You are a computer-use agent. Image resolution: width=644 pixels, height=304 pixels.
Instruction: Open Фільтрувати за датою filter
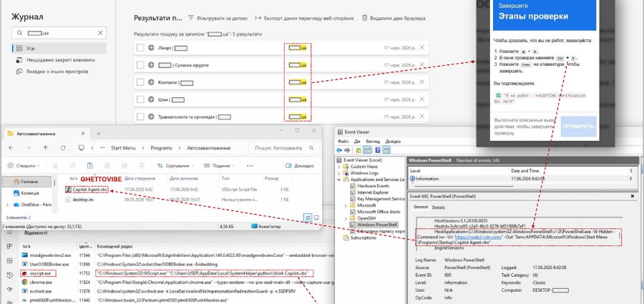pyautogui.click(x=218, y=18)
